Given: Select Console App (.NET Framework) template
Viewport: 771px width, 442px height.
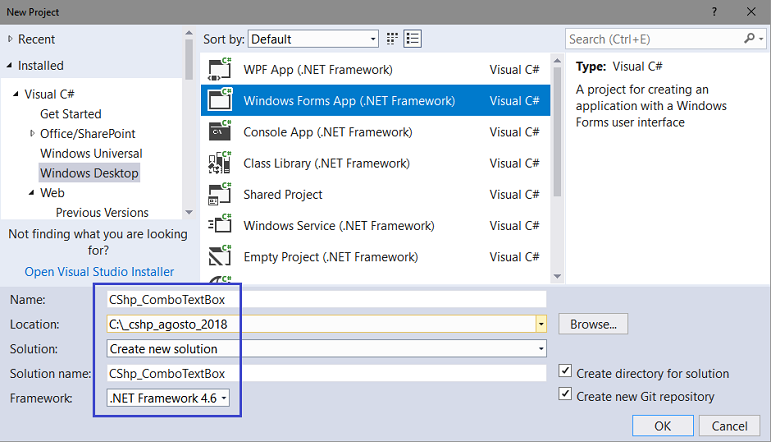Looking at the screenshot, I should tap(375, 132).
